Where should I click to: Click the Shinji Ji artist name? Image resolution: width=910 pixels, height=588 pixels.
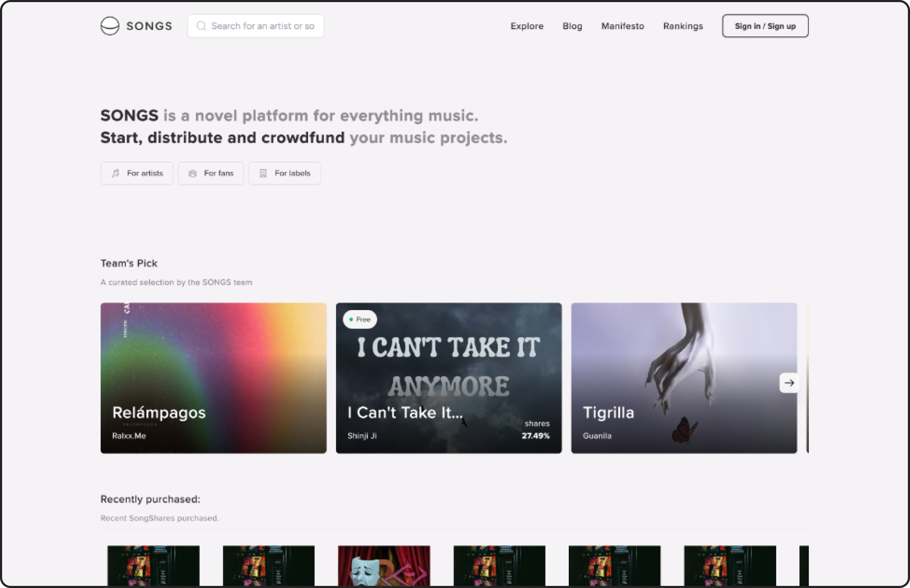pyautogui.click(x=362, y=436)
